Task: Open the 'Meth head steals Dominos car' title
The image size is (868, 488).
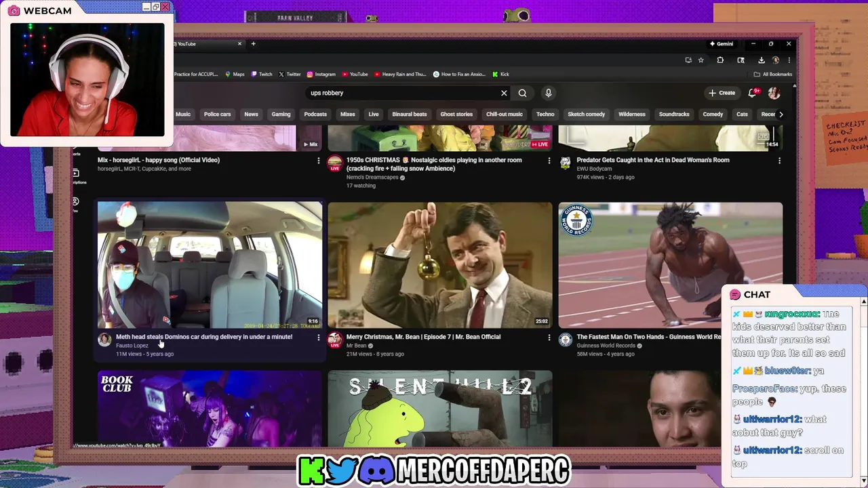Action: [x=204, y=337]
